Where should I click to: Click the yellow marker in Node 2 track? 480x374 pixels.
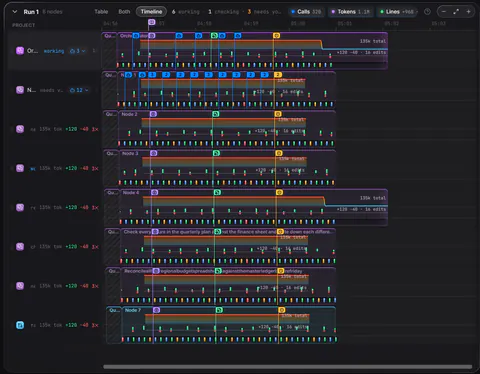click(278, 114)
